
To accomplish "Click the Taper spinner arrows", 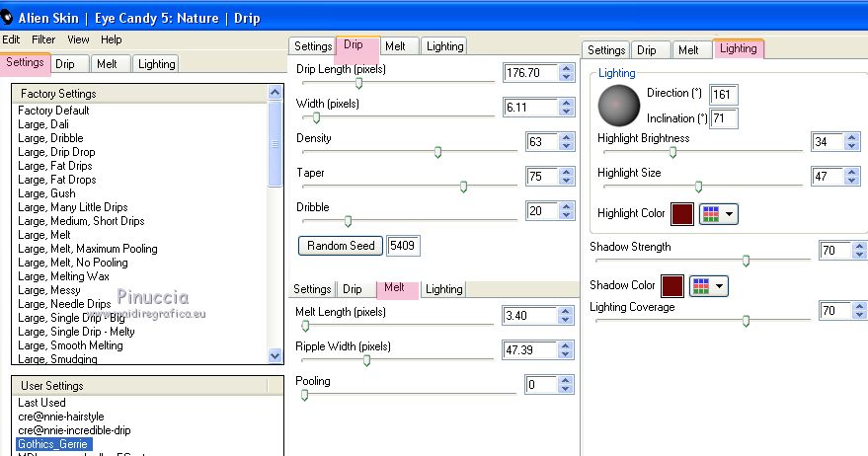I will [x=566, y=176].
